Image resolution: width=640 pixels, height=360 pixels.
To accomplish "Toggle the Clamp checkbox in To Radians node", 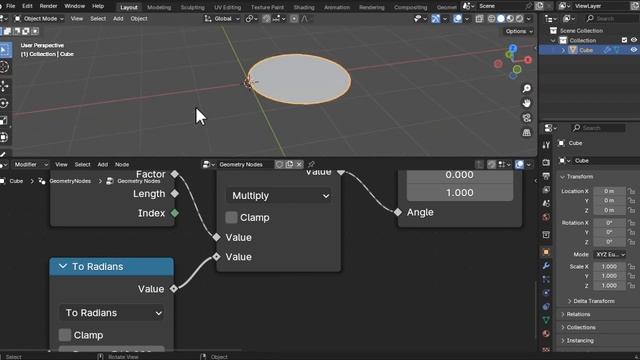I will tap(64, 335).
